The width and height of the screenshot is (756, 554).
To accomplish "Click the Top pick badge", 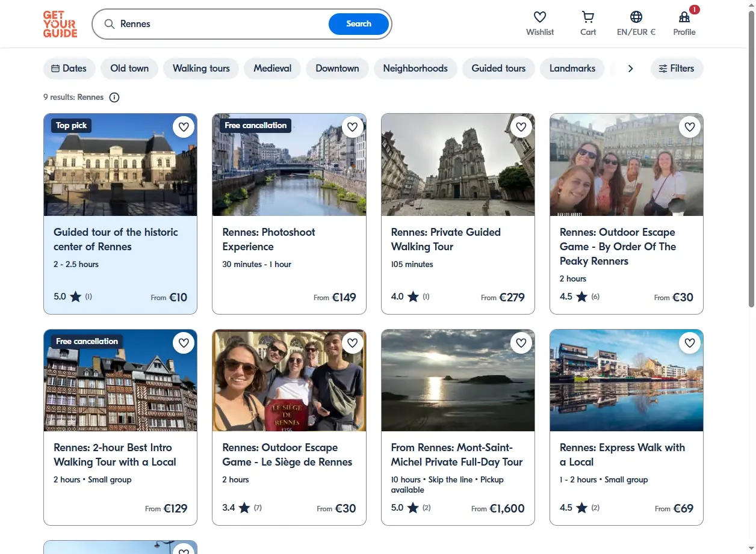I will point(72,126).
